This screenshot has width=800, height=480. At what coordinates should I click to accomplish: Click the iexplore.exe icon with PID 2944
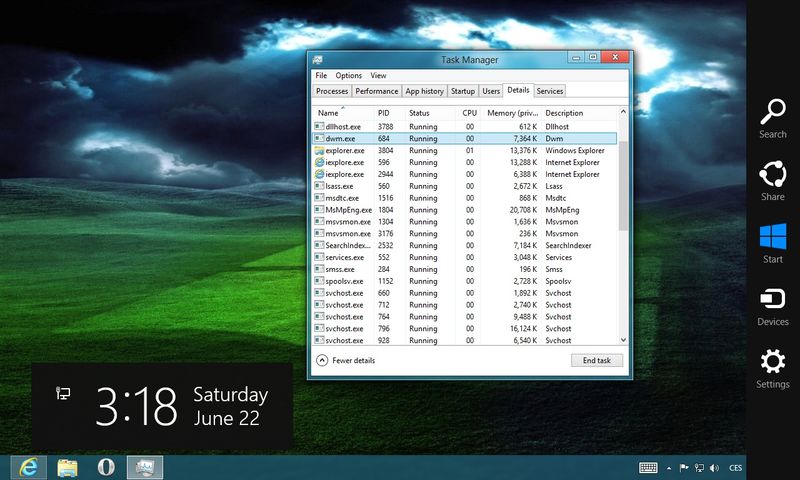(319, 174)
